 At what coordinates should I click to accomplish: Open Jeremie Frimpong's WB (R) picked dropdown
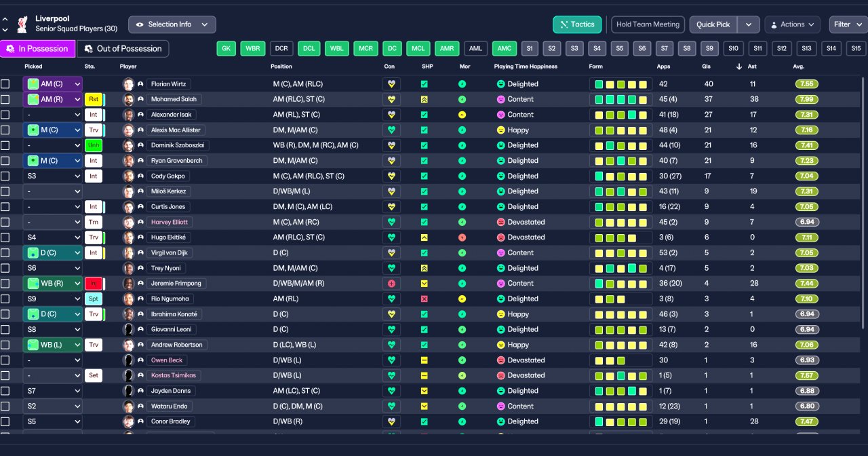pyautogui.click(x=53, y=284)
